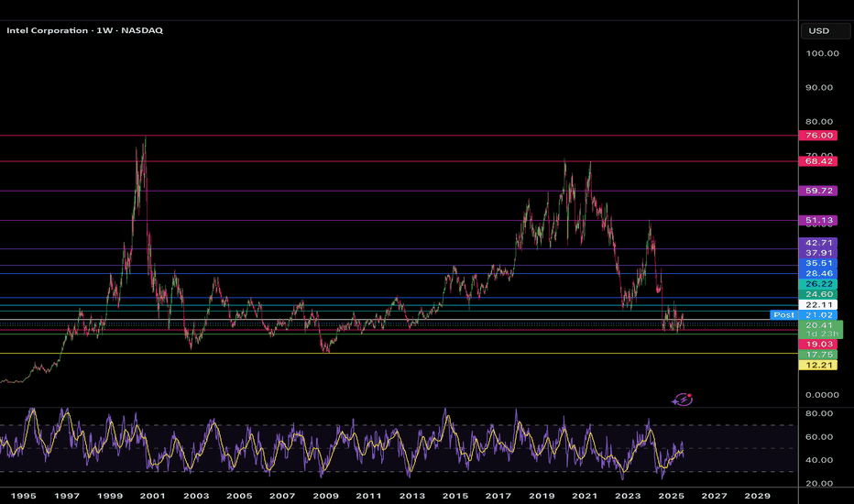
Task: Click the 2011 label on time axis
Action: (368, 496)
